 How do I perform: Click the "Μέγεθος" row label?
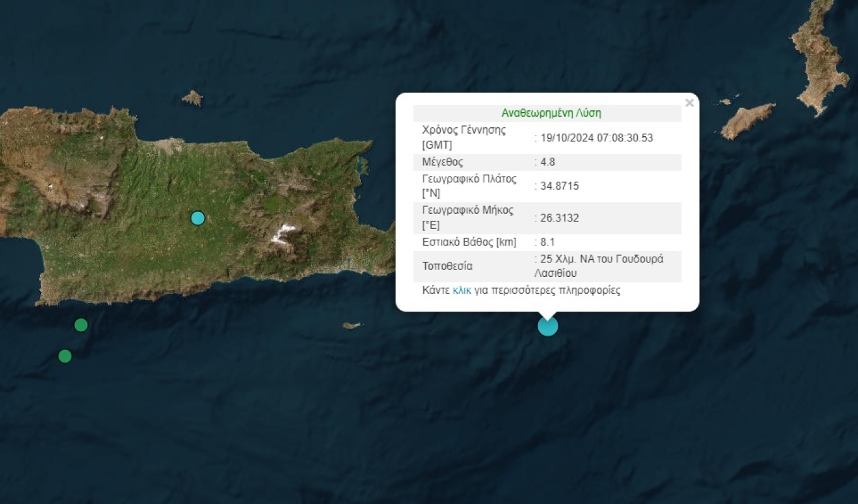click(x=442, y=162)
